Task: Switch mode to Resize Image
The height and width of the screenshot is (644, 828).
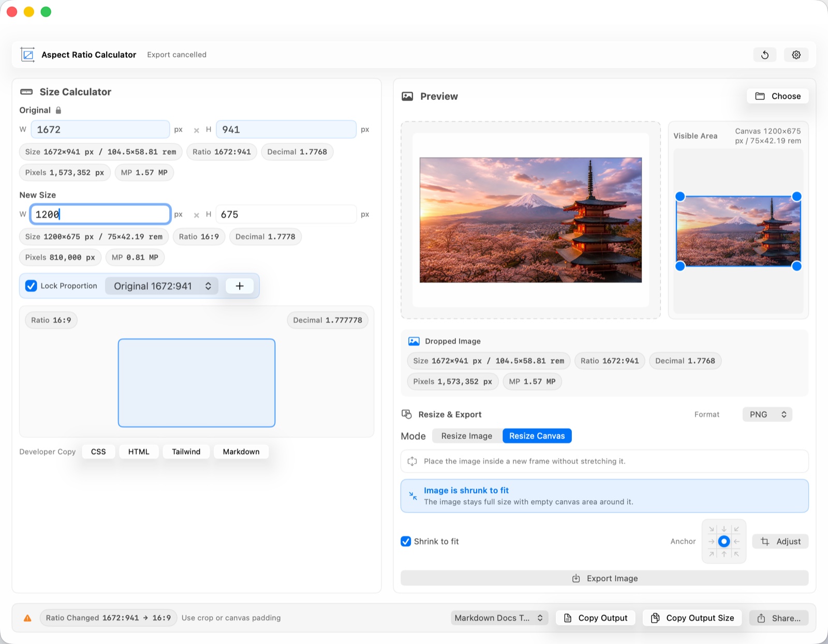Action: (x=467, y=436)
